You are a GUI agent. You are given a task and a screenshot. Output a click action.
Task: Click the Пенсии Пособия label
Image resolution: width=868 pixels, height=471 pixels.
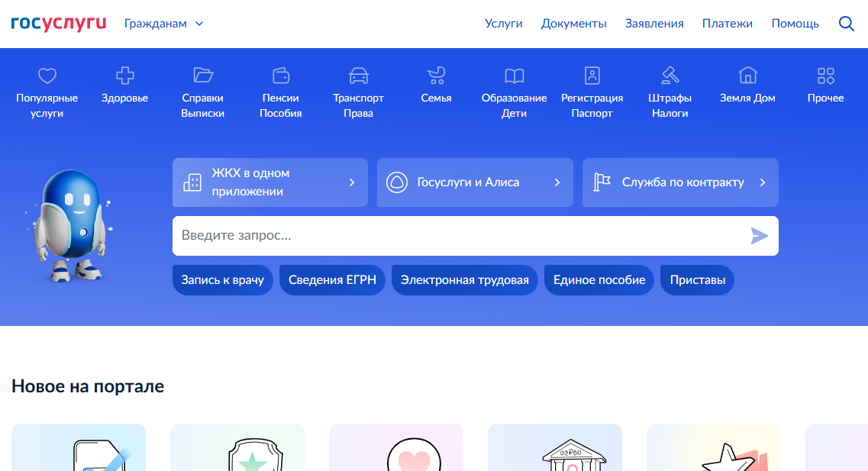281,105
